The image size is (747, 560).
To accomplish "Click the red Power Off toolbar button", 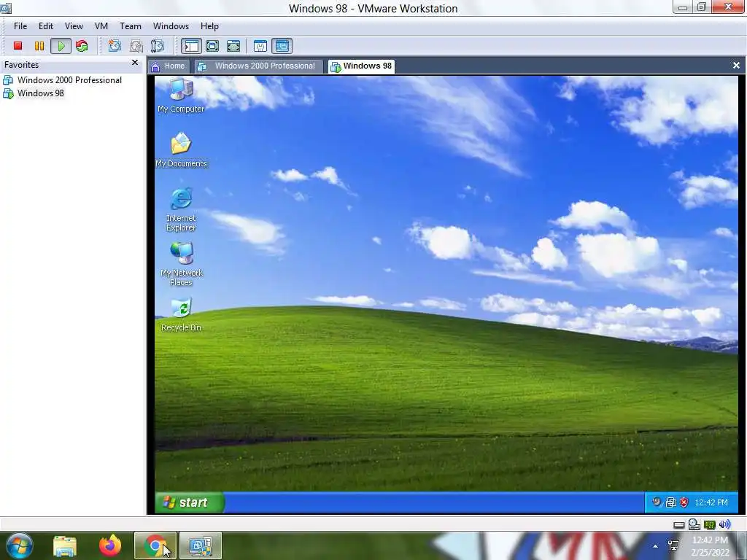I will 18,46.
